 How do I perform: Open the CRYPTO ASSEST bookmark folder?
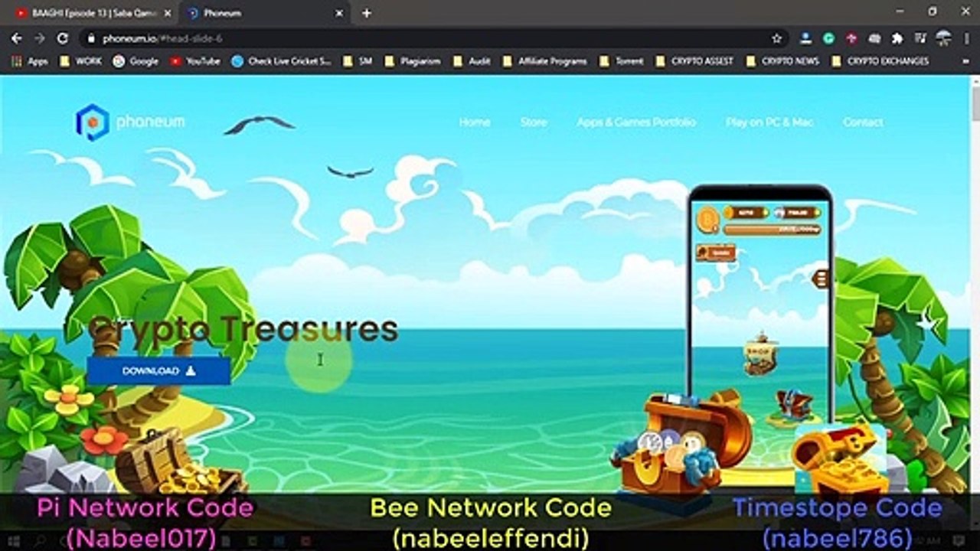[694, 61]
